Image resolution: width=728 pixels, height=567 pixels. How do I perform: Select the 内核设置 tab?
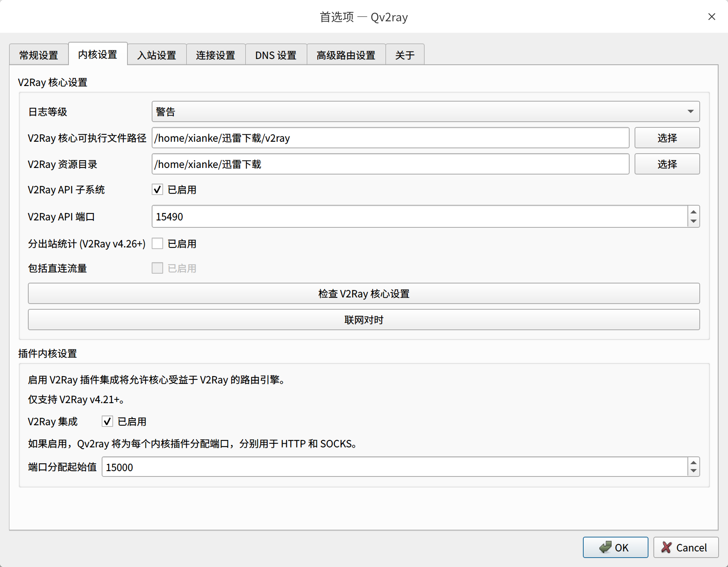point(98,54)
